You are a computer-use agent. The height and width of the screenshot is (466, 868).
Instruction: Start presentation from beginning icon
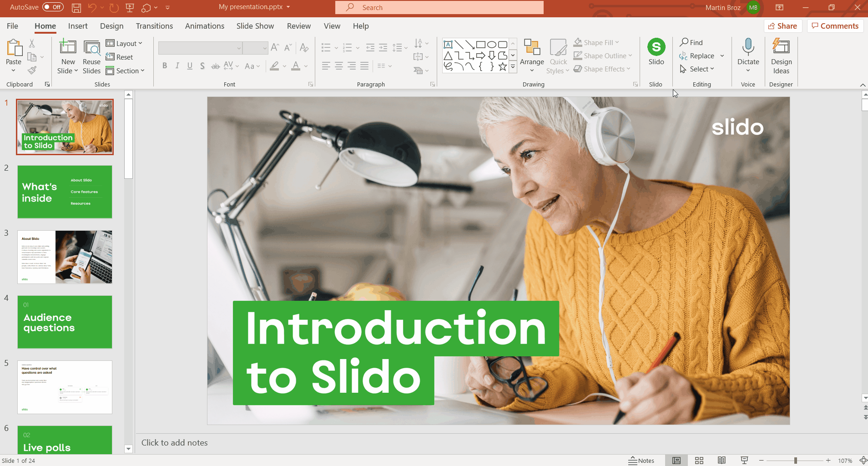click(130, 7)
